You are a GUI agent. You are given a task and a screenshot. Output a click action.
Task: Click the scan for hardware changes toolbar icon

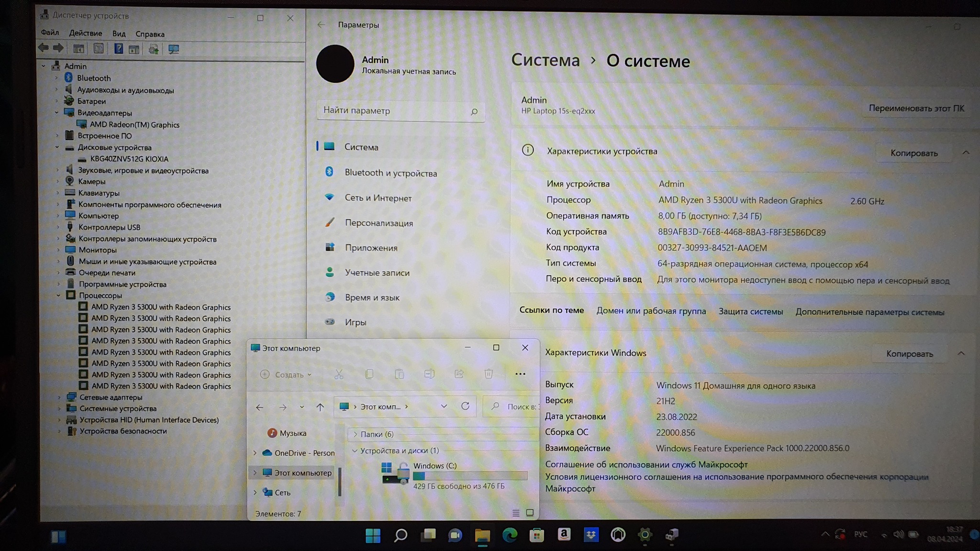(174, 49)
